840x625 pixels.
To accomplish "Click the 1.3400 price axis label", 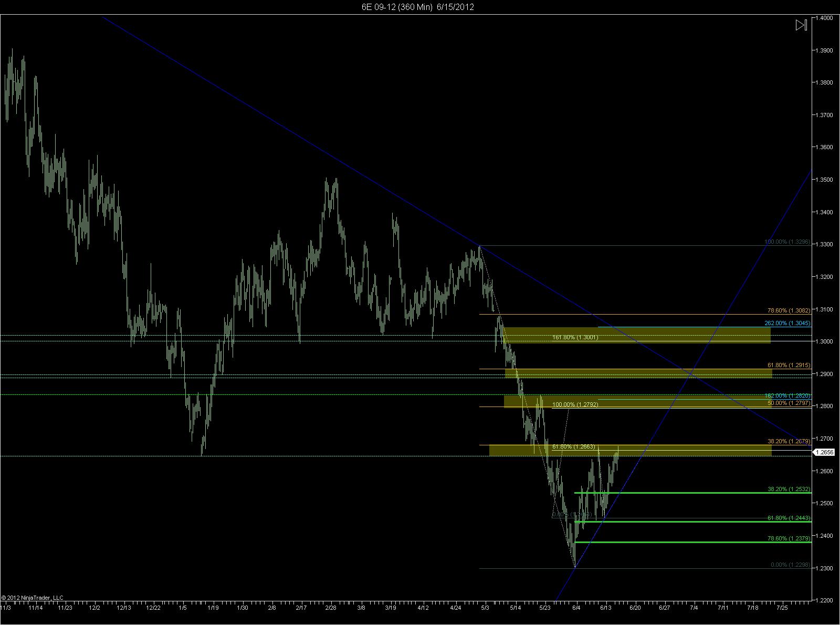I will pos(824,212).
